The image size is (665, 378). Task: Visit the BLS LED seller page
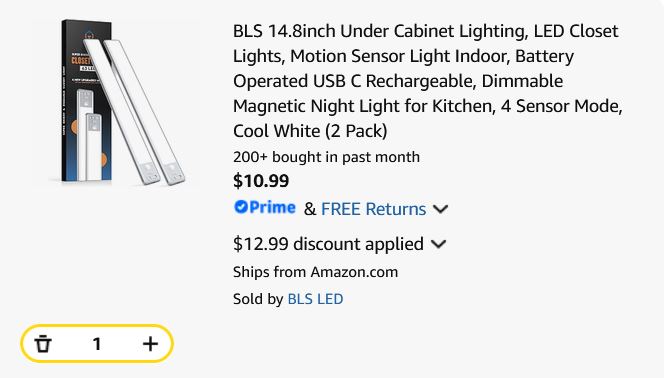tap(315, 299)
